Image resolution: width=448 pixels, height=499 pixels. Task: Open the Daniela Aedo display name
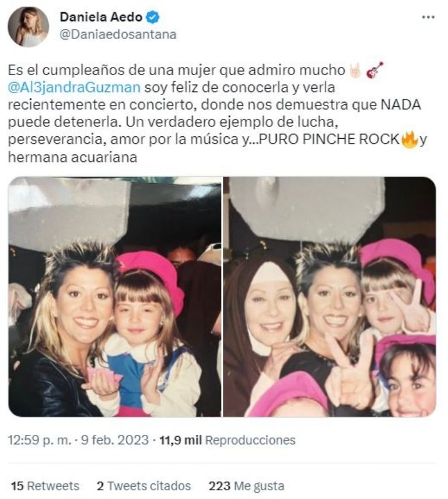(x=101, y=17)
